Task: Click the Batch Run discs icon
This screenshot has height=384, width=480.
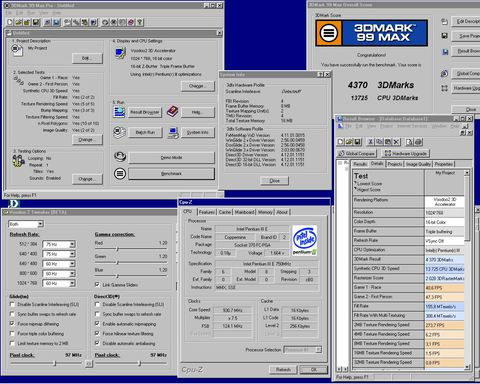Action: (x=119, y=132)
